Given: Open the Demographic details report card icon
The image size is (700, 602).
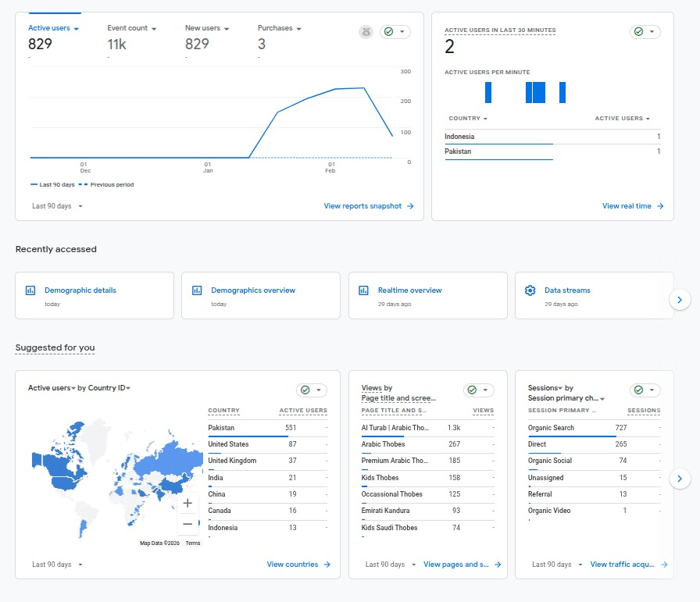Looking at the screenshot, I should click(30, 290).
